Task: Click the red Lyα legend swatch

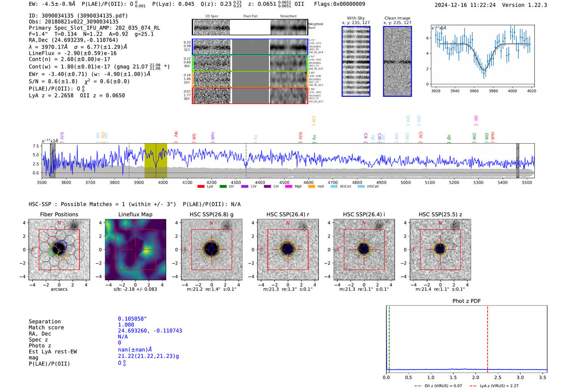Action: pos(201,187)
